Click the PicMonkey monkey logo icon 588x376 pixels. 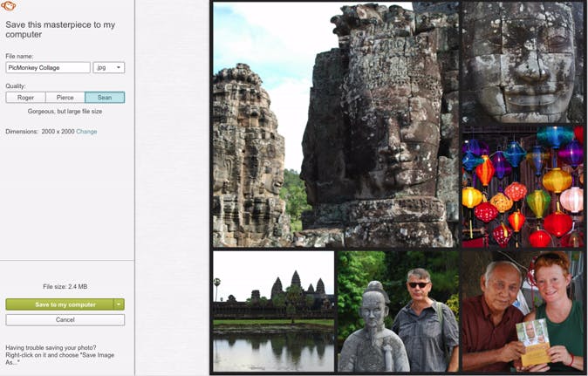pyautogui.click(x=8, y=5)
